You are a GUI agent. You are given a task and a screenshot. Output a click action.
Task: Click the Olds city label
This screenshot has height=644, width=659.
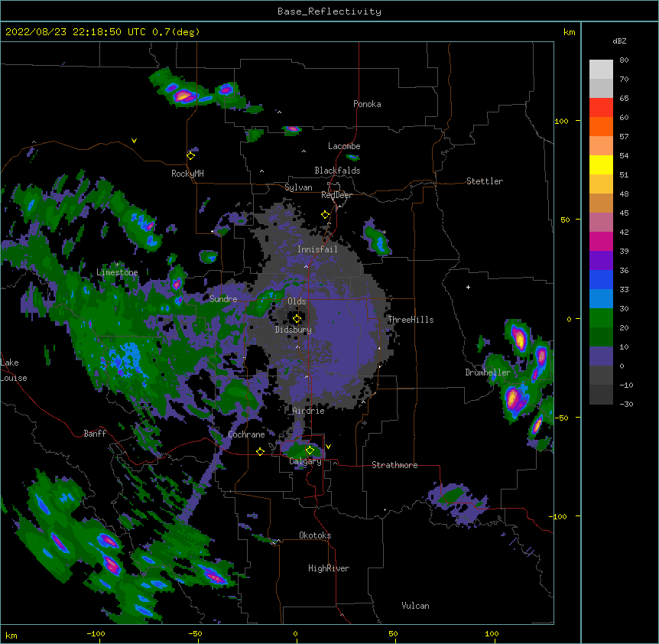click(x=297, y=301)
